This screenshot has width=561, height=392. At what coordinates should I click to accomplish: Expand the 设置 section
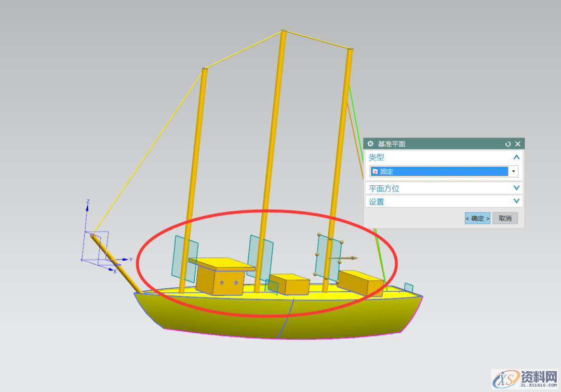coord(516,201)
